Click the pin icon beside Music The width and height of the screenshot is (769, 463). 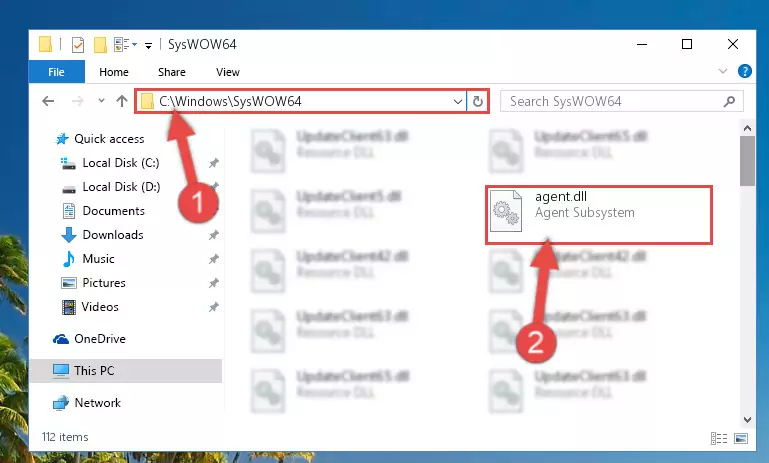pyautogui.click(x=213, y=259)
